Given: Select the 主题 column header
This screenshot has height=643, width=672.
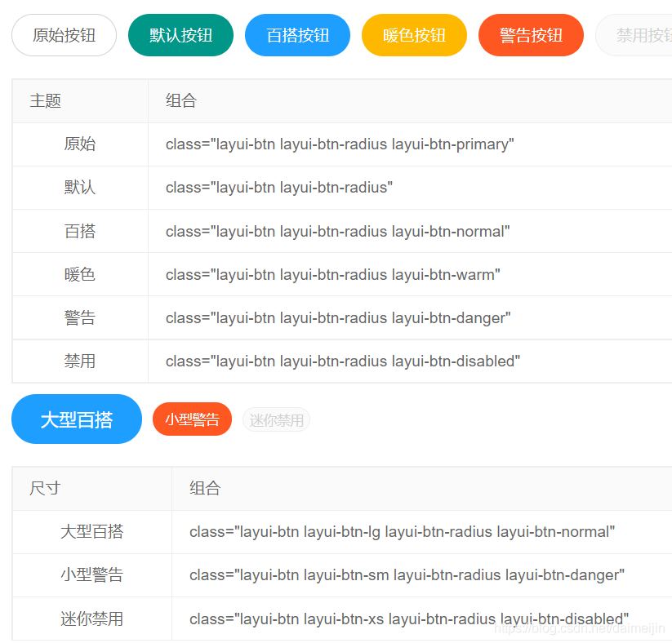Looking at the screenshot, I should point(46,101).
